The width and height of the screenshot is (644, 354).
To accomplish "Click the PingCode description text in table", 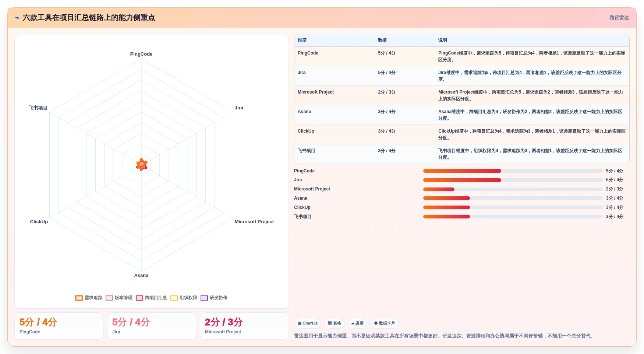I will (532, 56).
